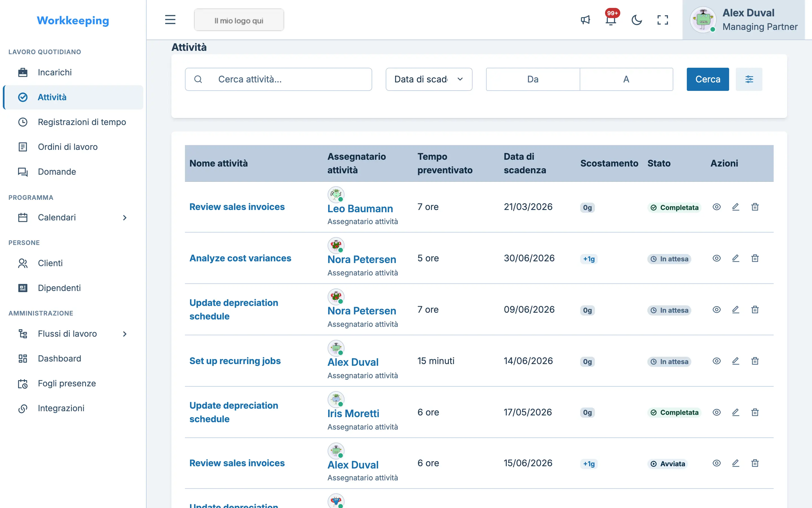Click the Workkeeping logo
Image resolution: width=812 pixels, height=508 pixels.
pos(73,21)
